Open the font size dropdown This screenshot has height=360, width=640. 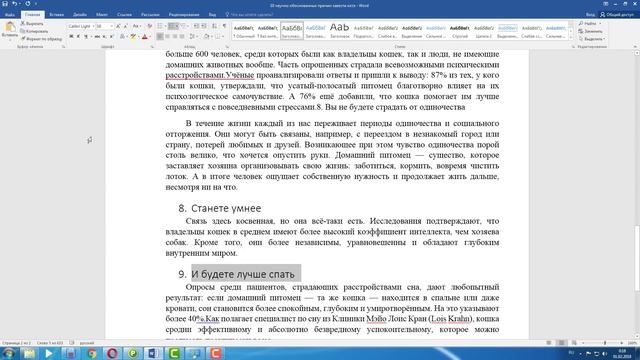(111, 26)
